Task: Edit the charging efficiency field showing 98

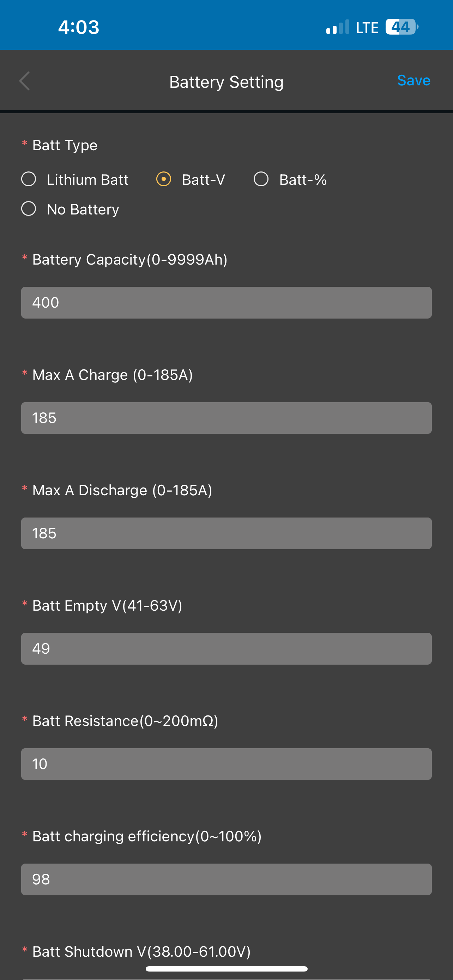Action: click(226, 879)
